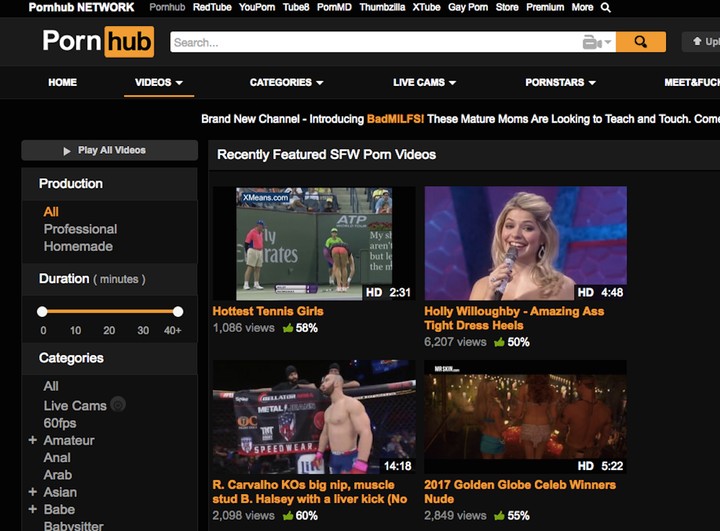
Task: Expand the CATEGORIES menu
Action: coord(286,82)
